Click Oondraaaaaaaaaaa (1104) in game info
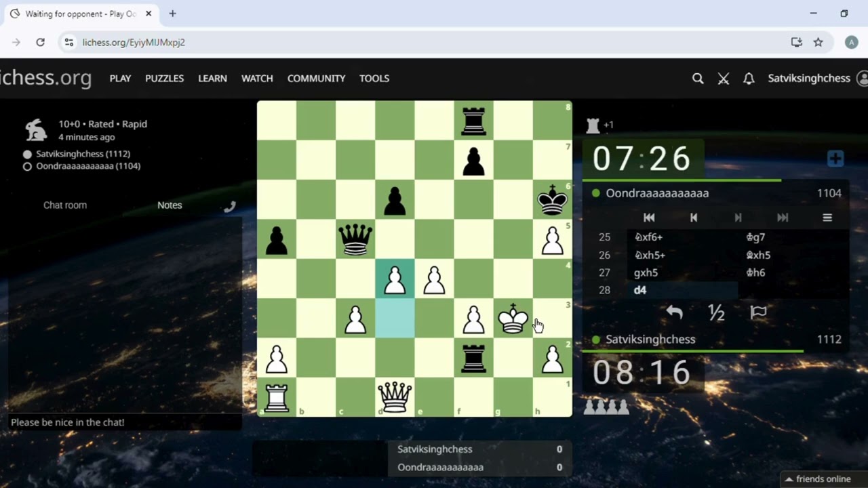Image resolution: width=868 pixels, height=488 pixels. tap(88, 166)
